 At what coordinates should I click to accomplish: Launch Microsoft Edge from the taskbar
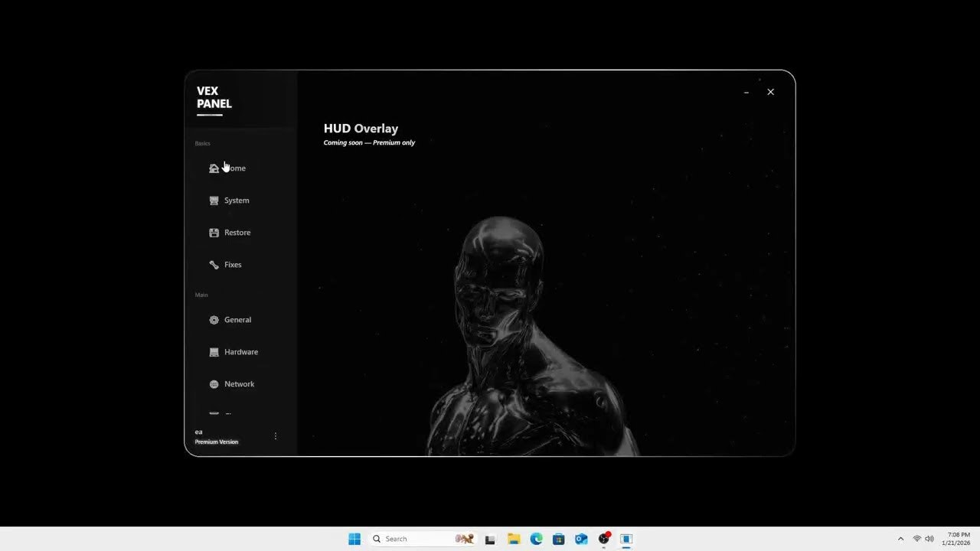[x=536, y=539]
